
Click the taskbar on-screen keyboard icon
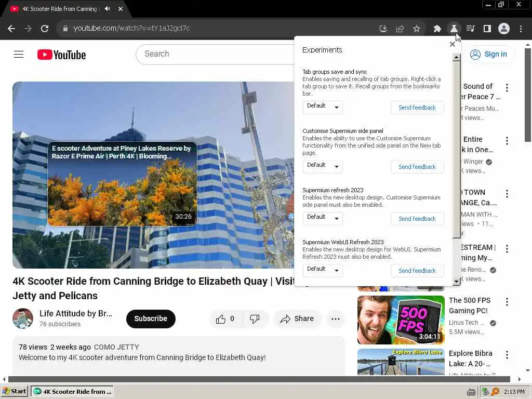pos(471,392)
